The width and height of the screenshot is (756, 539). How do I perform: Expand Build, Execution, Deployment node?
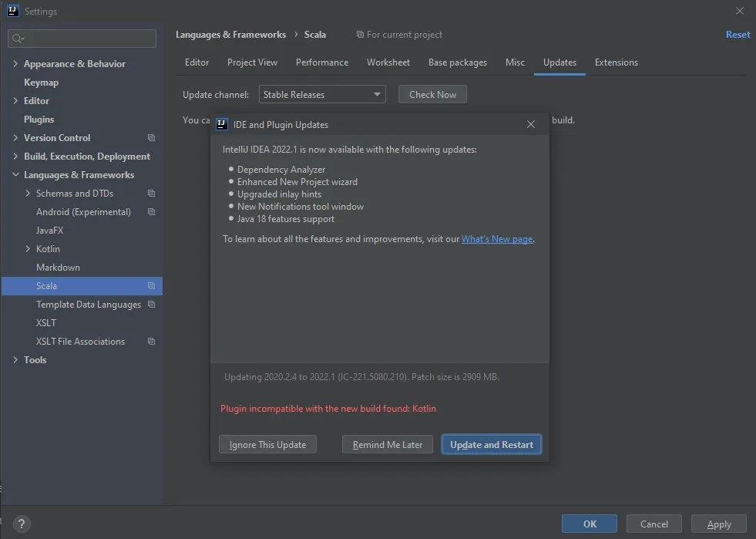tap(15, 157)
